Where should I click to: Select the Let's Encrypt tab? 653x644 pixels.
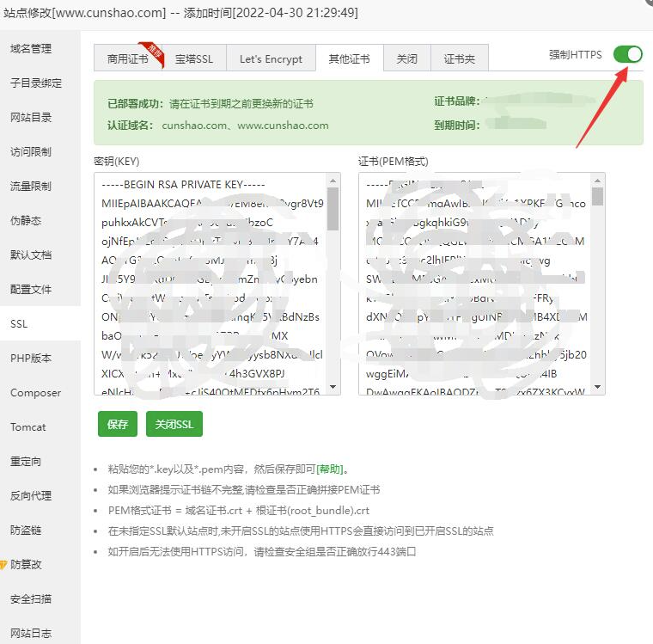(x=271, y=58)
